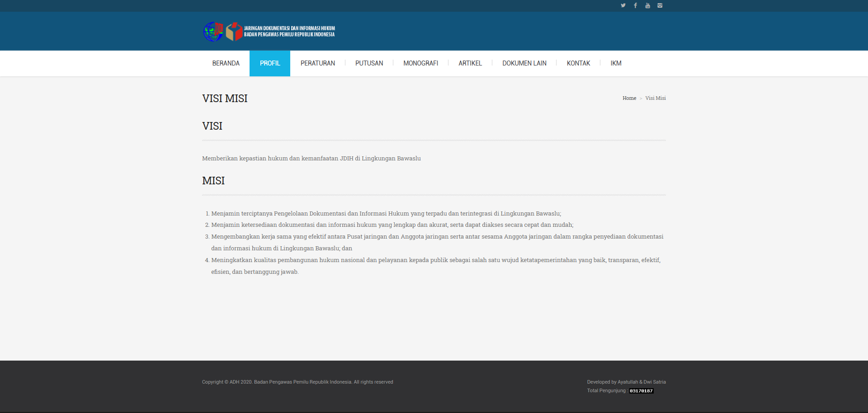Open the Facebook page icon
Screen dimensions: 868x413
pyautogui.click(x=635, y=5)
